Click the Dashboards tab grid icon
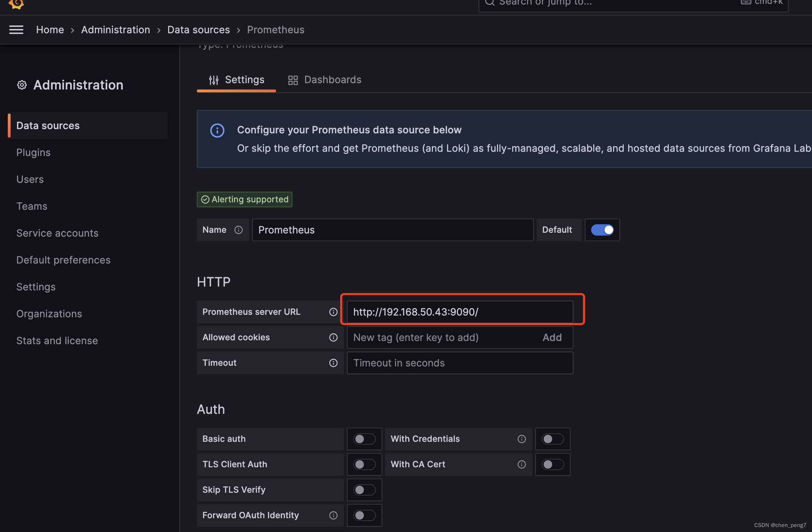This screenshot has width=812, height=532. (x=293, y=80)
